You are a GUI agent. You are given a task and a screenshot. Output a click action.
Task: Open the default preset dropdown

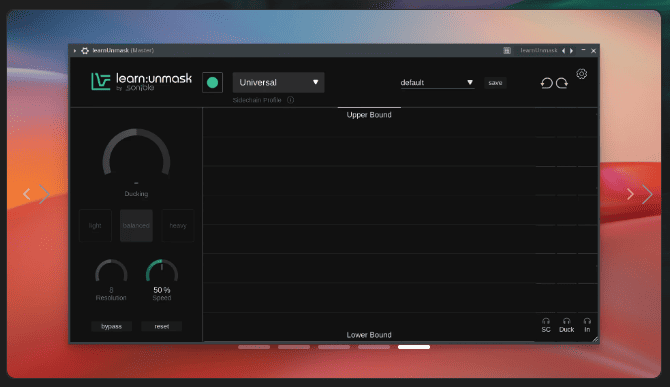coord(437,82)
